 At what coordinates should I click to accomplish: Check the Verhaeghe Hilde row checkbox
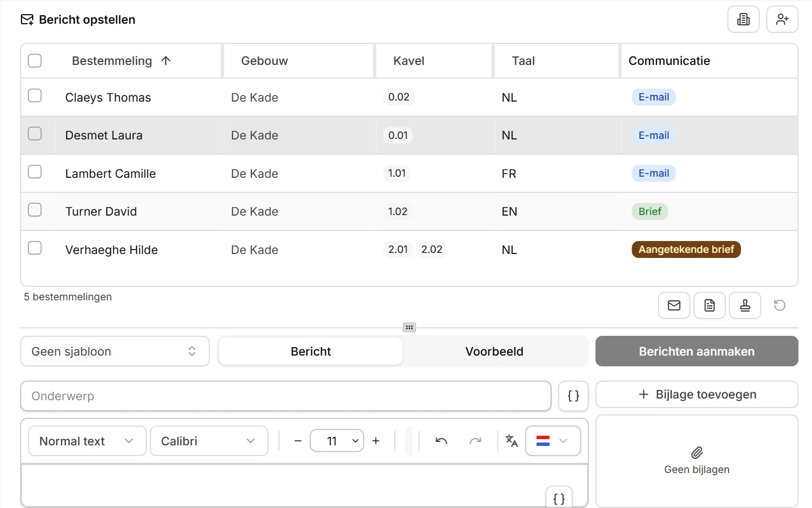(35, 248)
